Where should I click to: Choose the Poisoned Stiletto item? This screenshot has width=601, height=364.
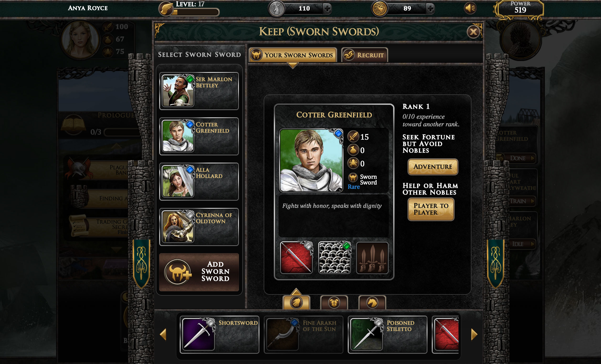coord(387,334)
